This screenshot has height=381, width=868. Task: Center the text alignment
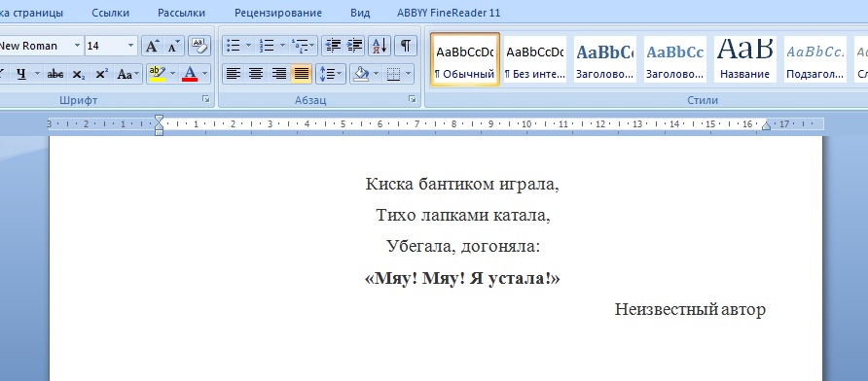(256, 74)
